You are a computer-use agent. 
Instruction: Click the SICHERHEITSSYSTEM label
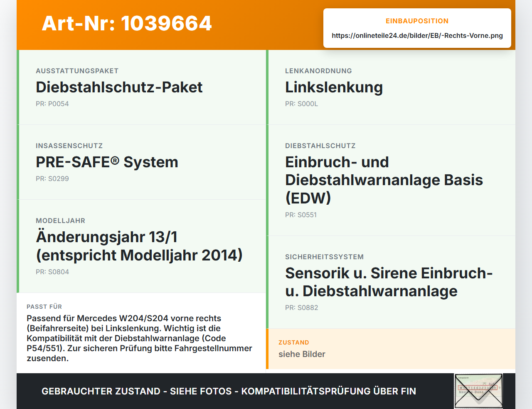pyautogui.click(x=325, y=257)
